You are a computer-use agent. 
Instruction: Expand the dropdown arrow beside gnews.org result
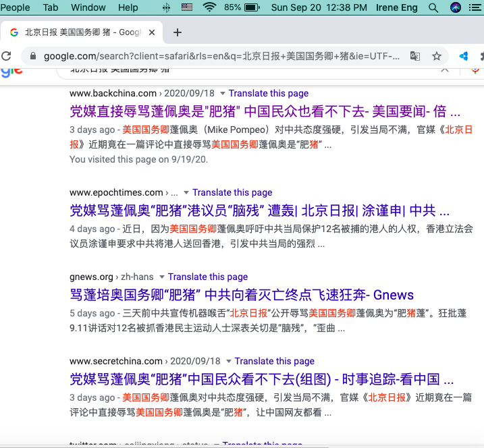(161, 277)
